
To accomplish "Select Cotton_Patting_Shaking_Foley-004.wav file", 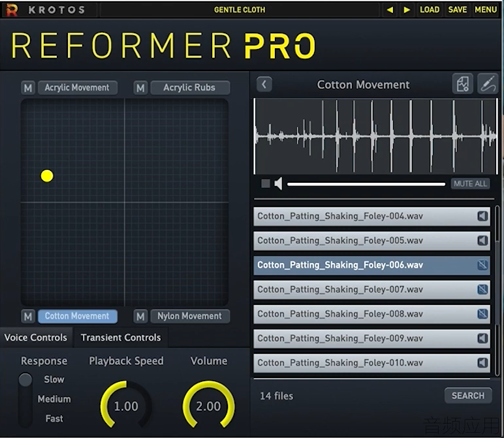I will click(x=371, y=216).
